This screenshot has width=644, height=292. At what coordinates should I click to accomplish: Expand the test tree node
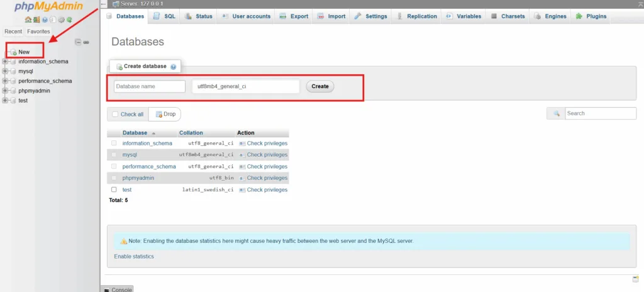click(x=5, y=100)
